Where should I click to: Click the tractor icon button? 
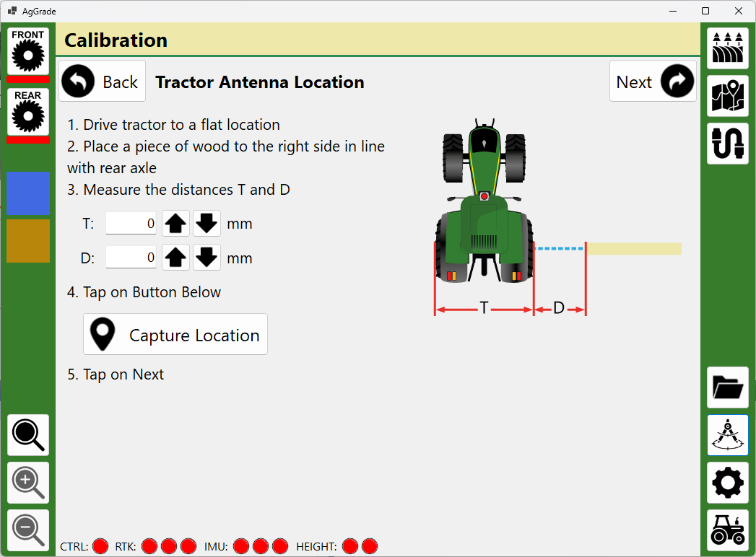pyautogui.click(x=727, y=530)
